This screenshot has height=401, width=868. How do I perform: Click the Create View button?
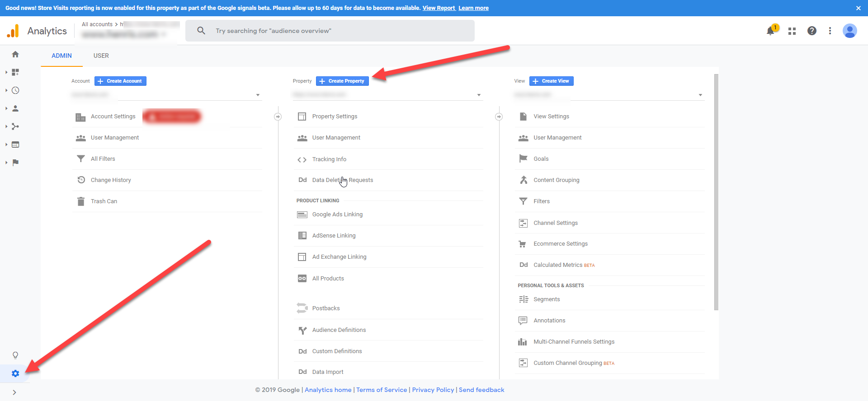pyautogui.click(x=552, y=81)
